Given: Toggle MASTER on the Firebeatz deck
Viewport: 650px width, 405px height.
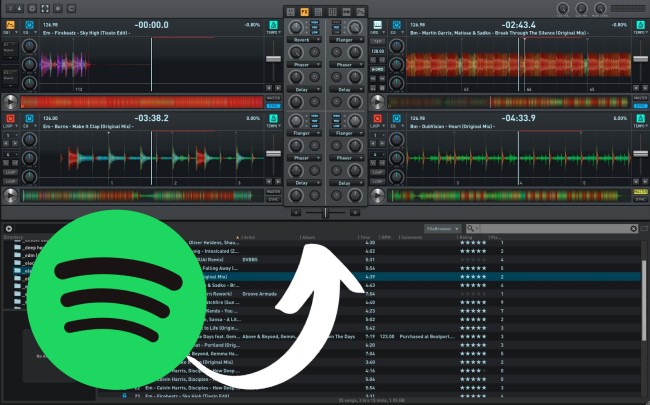Looking at the screenshot, I should 273,98.
